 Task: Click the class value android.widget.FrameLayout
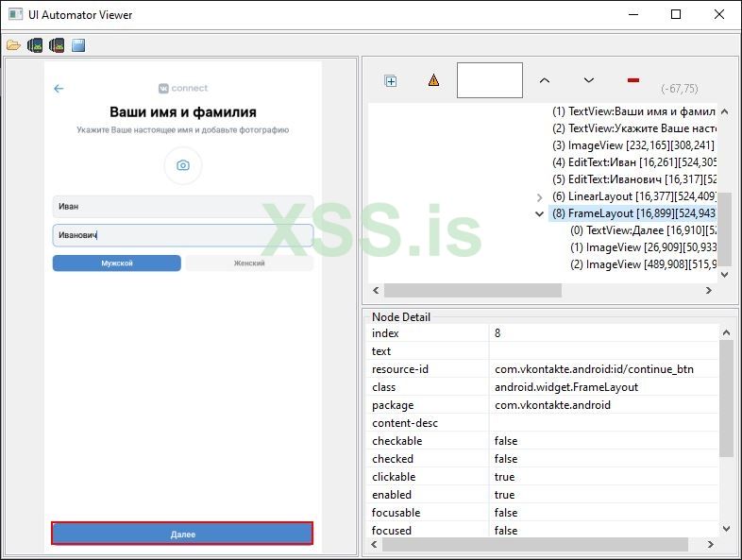(x=566, y=387)
